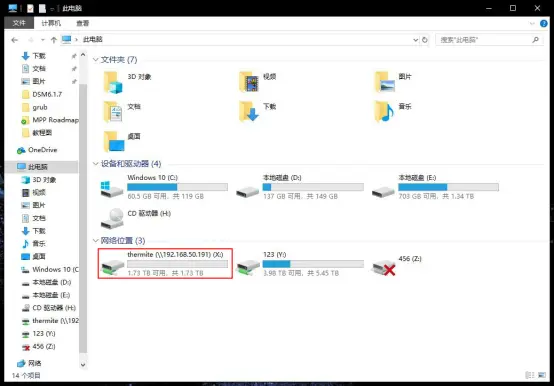Select pinned 图片 in quick access
554x386 pixels.
(34, 81)
